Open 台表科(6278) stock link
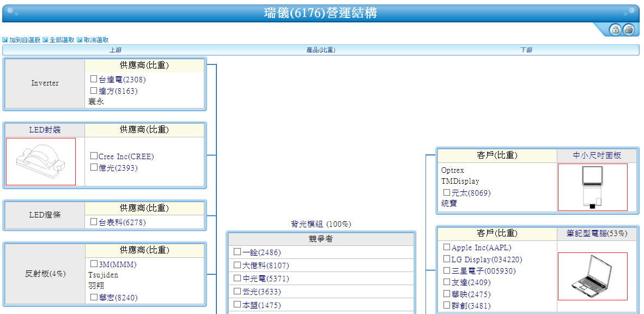The image size is (644, 314). pyautogui.click(x=123, y=222)
